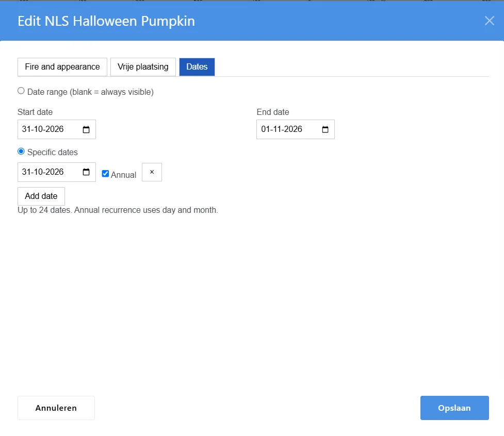
Task: Close the Edit NLS Halloween Pumpkin dialog
Action: pyautogui.click(x=489, y=21)
